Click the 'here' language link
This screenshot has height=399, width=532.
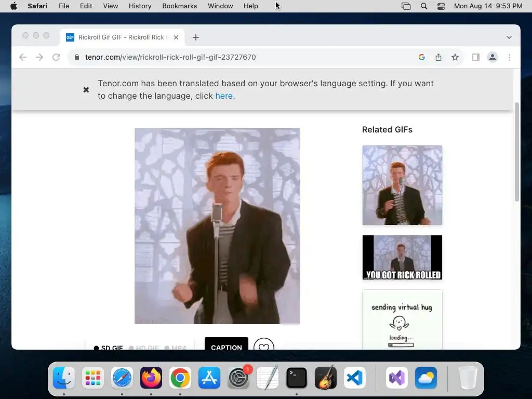pos(224,96)
